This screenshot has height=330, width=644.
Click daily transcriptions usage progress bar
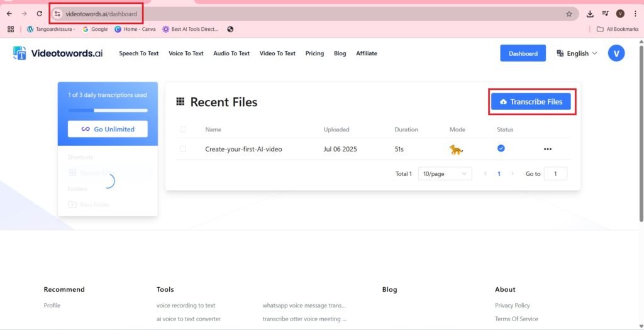click(x=108, y=111)
